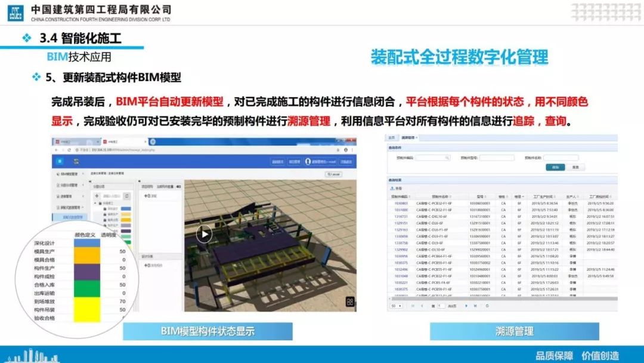
Task: Click the 模具生产 orange color swatch
Action: pos(86,251)
